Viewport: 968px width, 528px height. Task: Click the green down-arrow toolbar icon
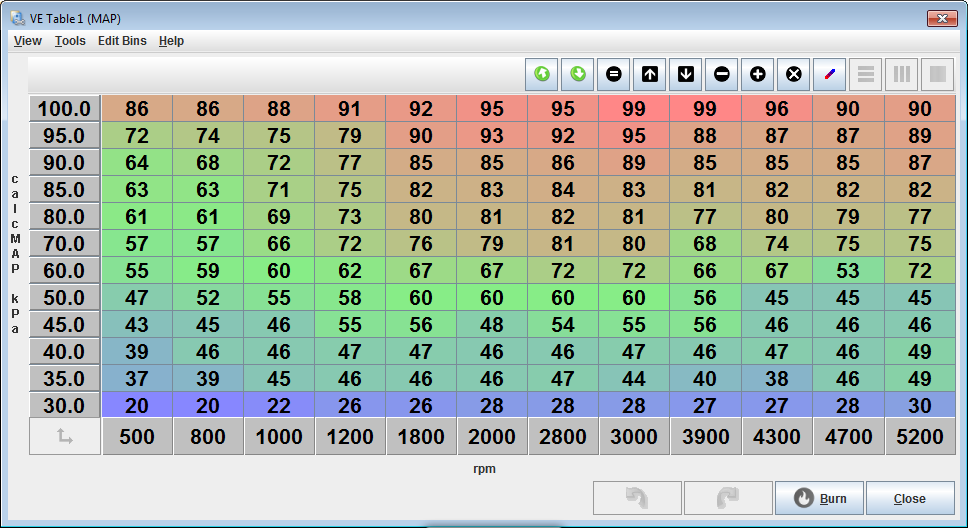[x=578, y=74]
